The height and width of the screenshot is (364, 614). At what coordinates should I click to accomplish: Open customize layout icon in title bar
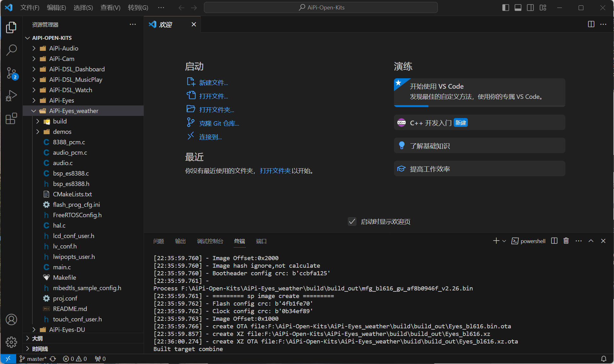tap(543, 8)
